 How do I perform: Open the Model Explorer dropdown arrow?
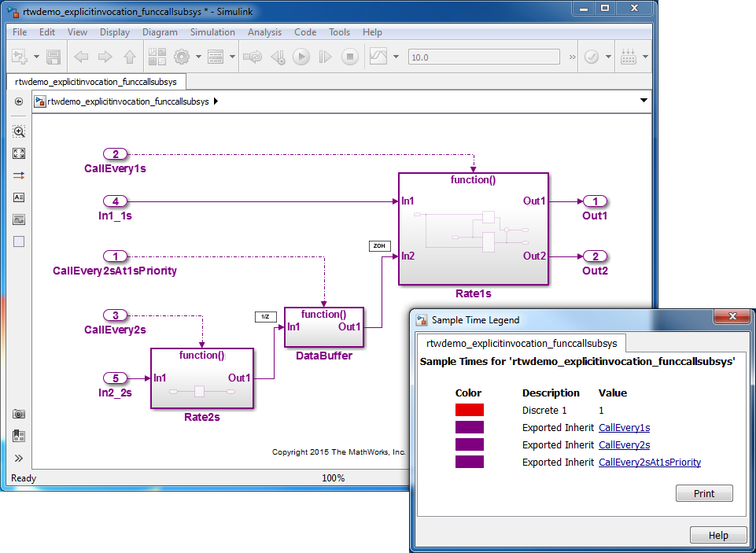232,57
